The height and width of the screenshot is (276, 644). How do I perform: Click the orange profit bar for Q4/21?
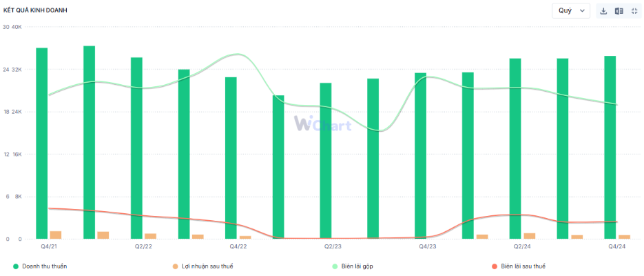click(x=56, y=235)
